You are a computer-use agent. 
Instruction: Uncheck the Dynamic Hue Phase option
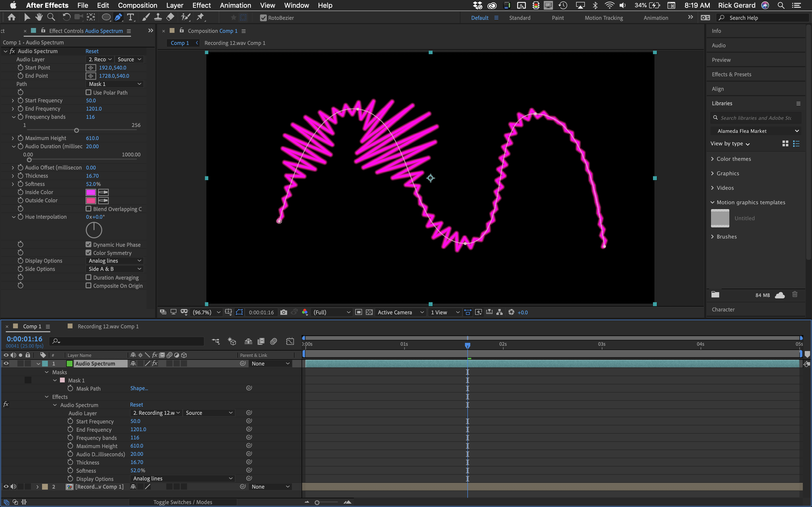click(89, 244)
